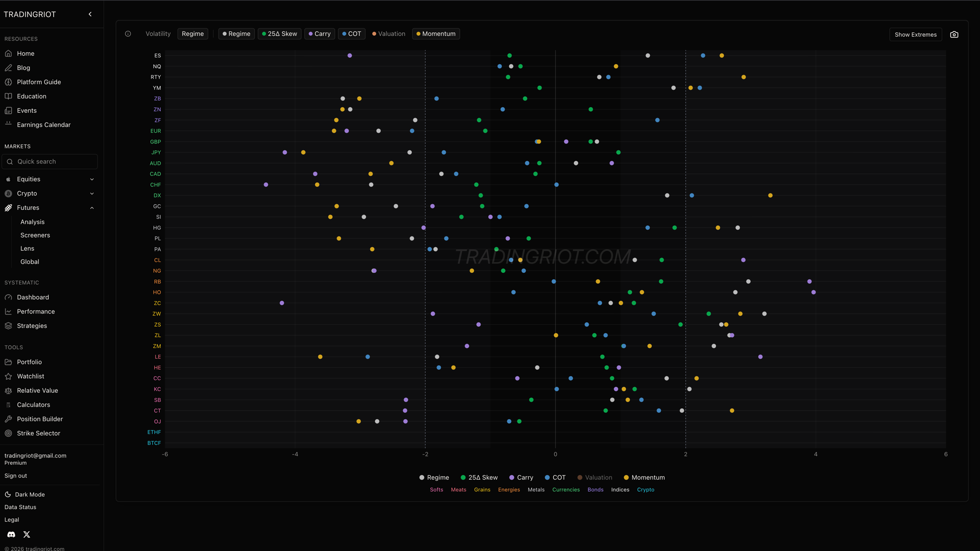Image resolution: width=980 pixels, height=551 pixels.
Task: Click the Dark Mode moon icon
Action: [8, 495]
